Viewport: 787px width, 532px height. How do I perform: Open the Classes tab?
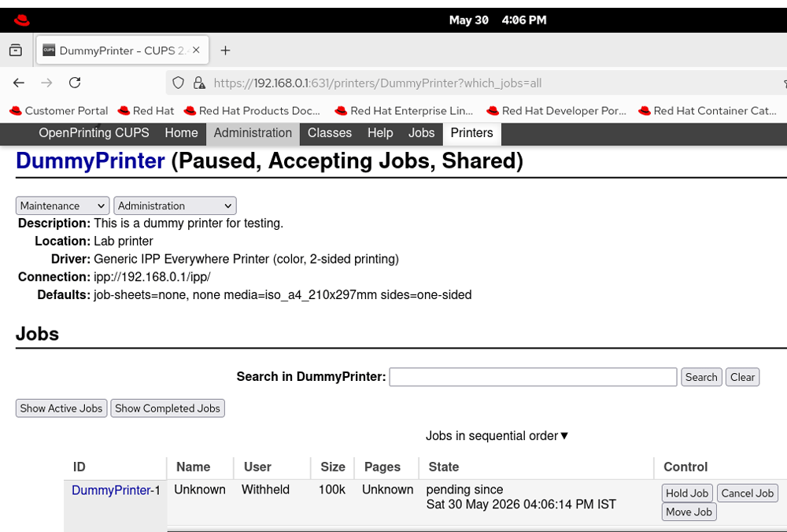click(x=330, y=133)
